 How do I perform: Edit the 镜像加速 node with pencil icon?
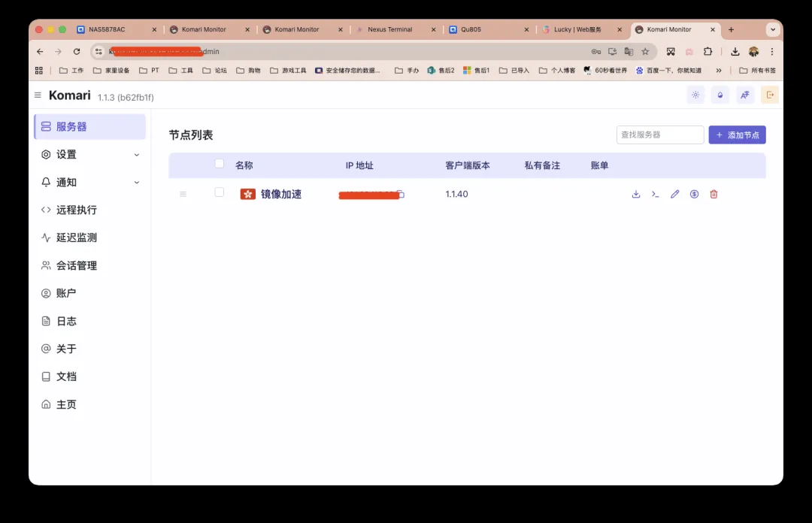pos(674,194)
